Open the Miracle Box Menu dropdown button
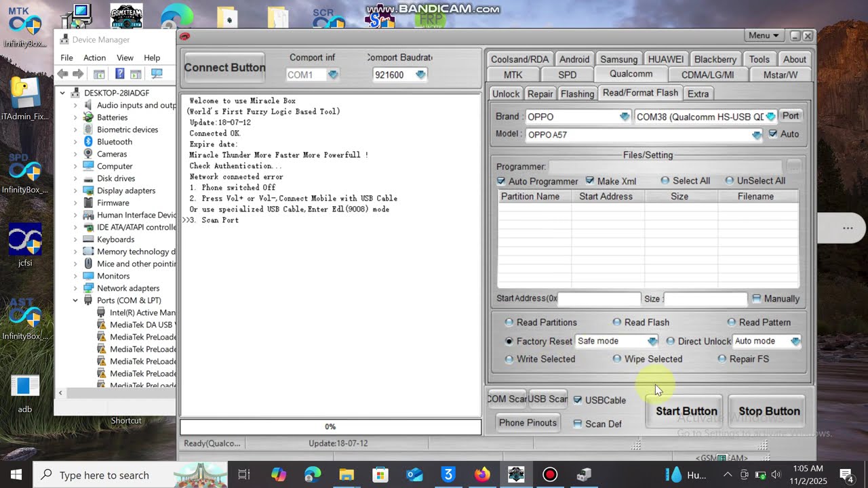This screenshot has height=488, width=868. pyautogui.click(x=764, y=35)
